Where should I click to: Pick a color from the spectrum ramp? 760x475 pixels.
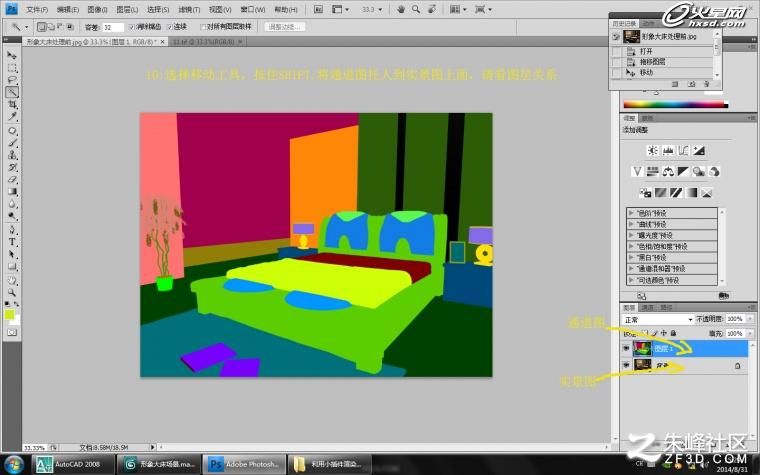pyautogui.click(x=676, y=104)
